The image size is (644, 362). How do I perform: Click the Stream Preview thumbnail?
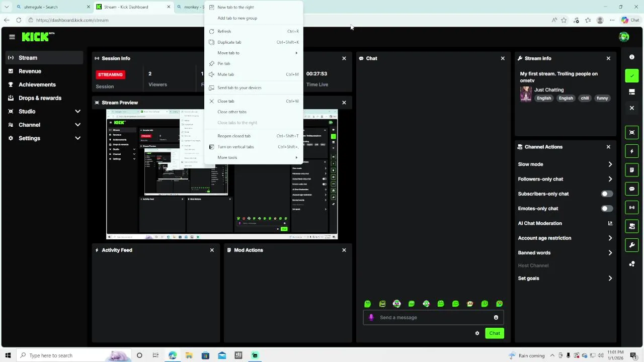click(222, 174)
